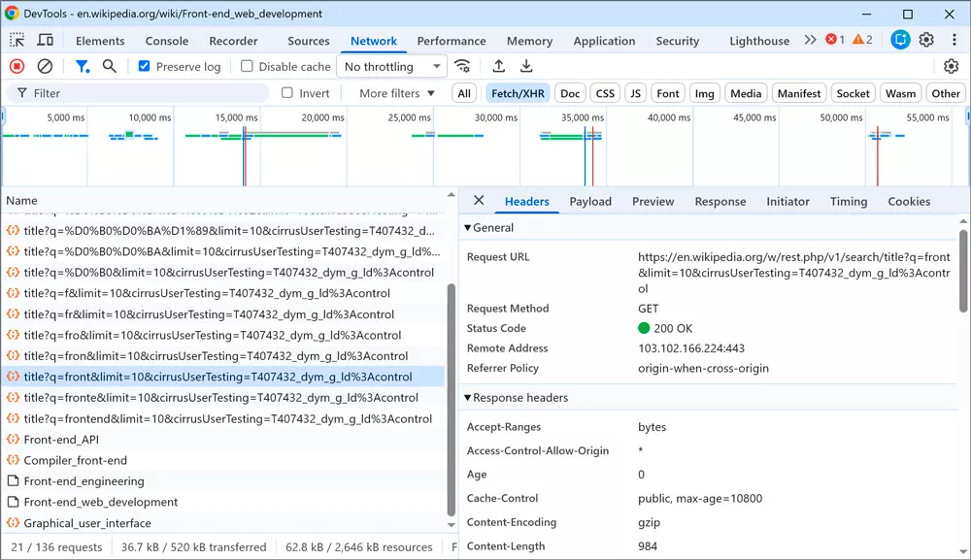Select the All request type filter
The height and width of the screenshot is (560, 971).
click(464, 93)
